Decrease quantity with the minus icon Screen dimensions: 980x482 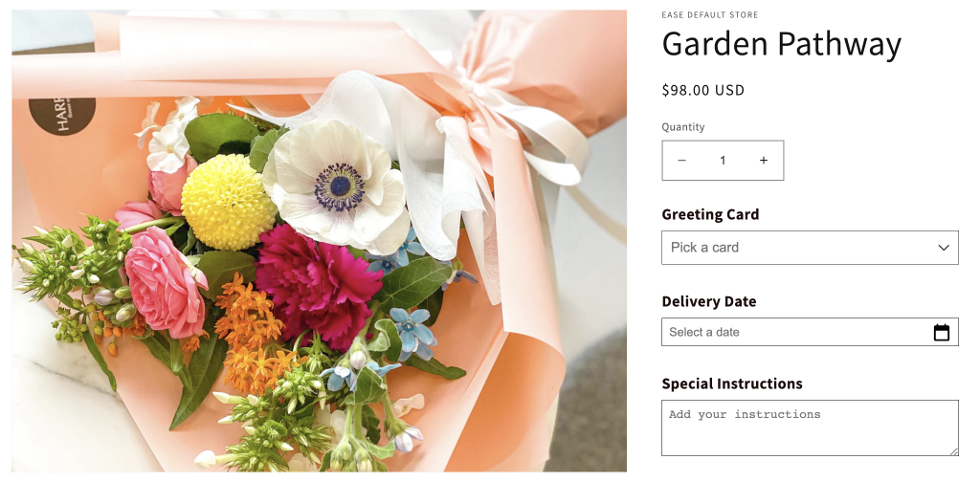(x=681, y=161)
